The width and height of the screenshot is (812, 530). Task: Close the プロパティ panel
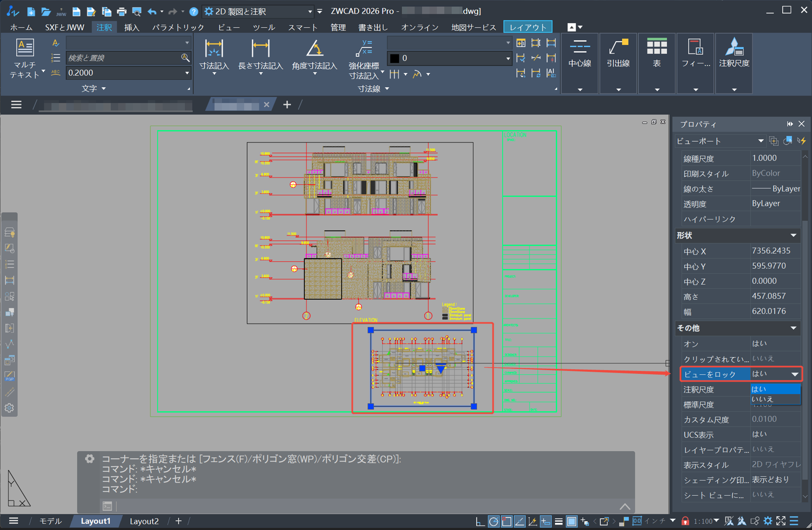[x=801, y=124]
